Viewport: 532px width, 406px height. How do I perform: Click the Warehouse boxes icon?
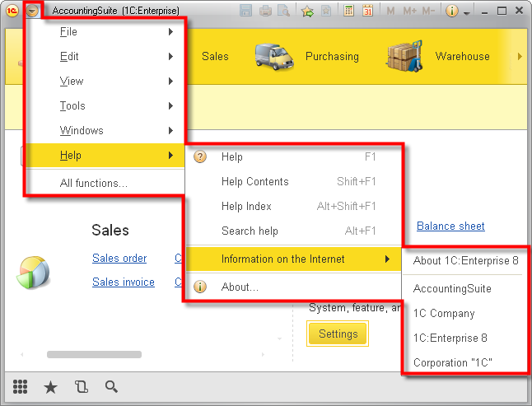click(404, 56)
